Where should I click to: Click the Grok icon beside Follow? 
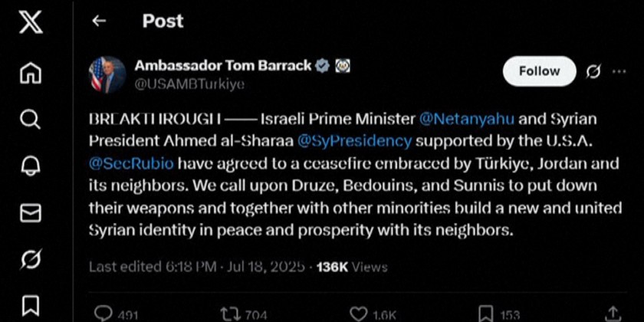(x=593, y=71)
